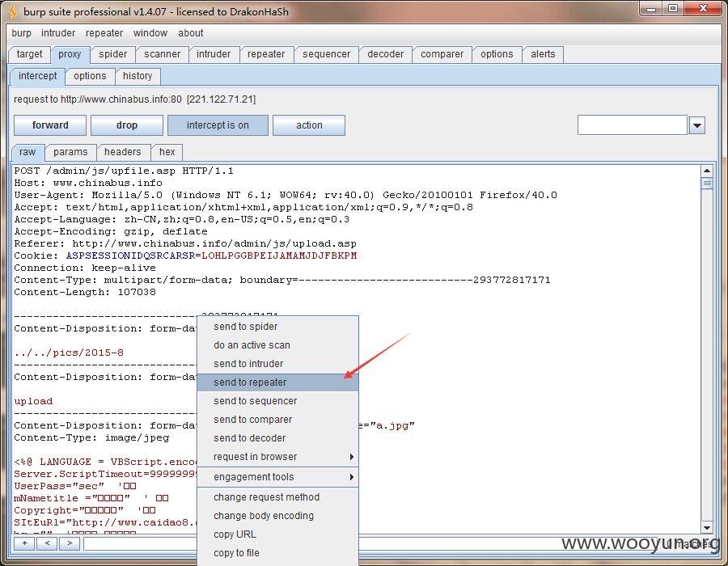
Task: Choose change request method
Action: coord(278,497)
